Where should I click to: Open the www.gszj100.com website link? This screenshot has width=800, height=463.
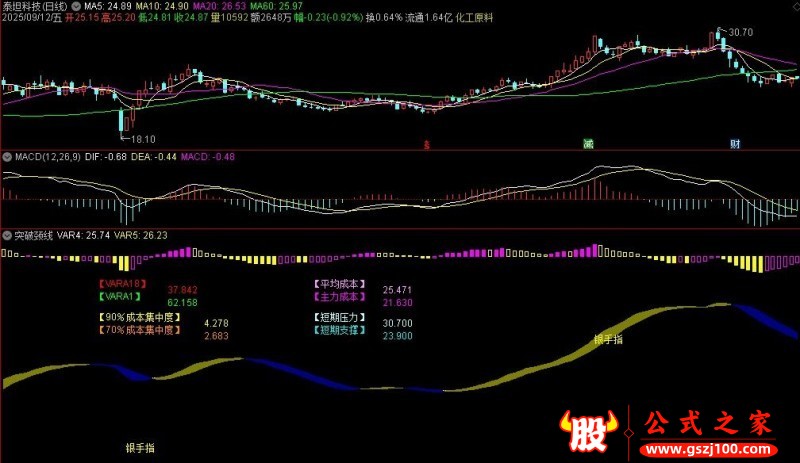(708, 449)
